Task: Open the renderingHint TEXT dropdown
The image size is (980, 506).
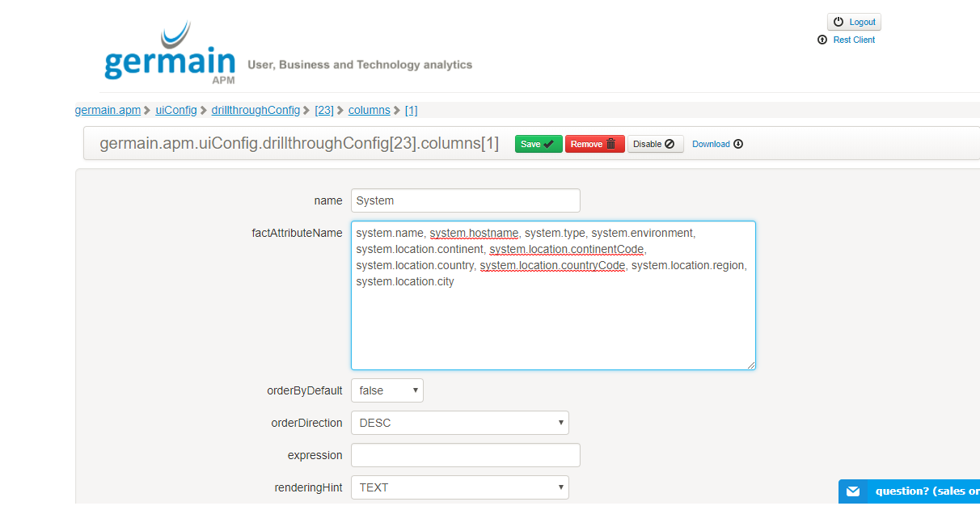Action: coord(459,487)
